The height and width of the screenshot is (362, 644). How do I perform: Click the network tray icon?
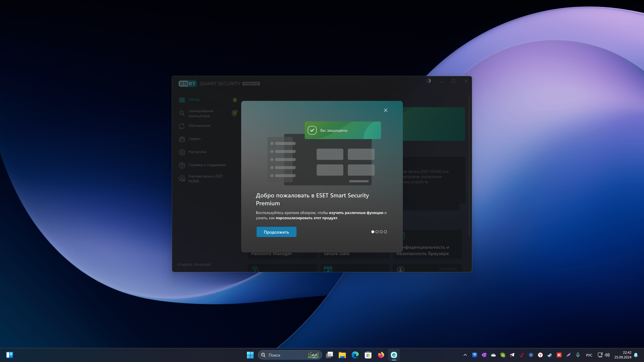[x=600, y=355]
